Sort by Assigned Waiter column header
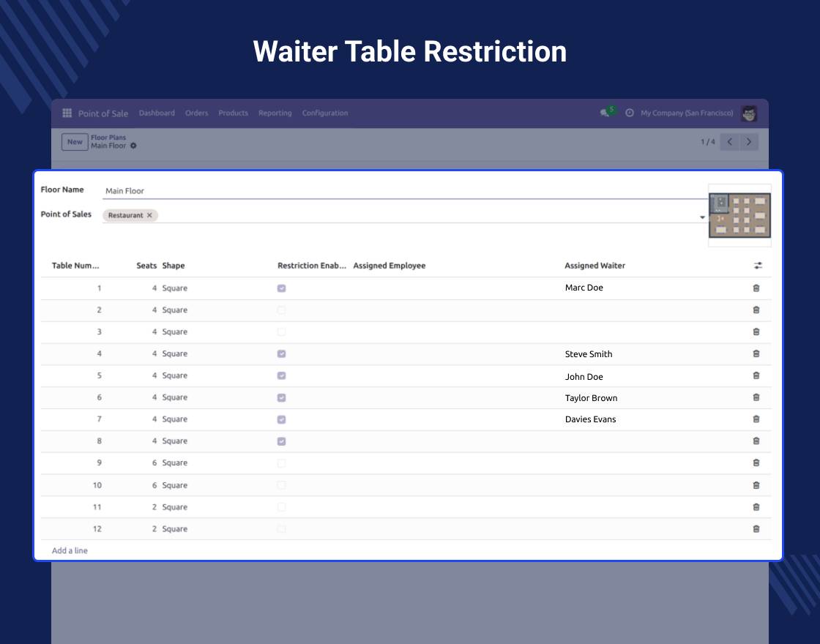Viewport: 820px width, 644px height. click(x=594, y=266)
